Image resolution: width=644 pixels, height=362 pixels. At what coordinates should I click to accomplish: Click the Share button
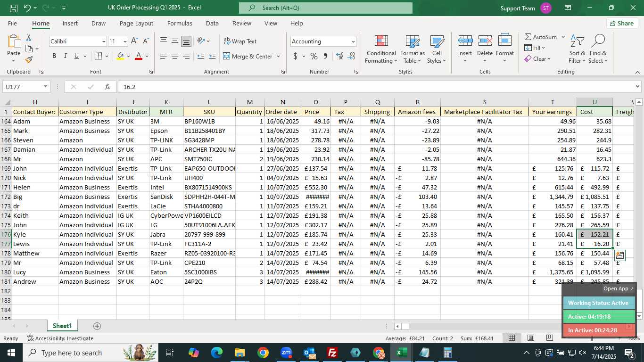coord(622,23)
